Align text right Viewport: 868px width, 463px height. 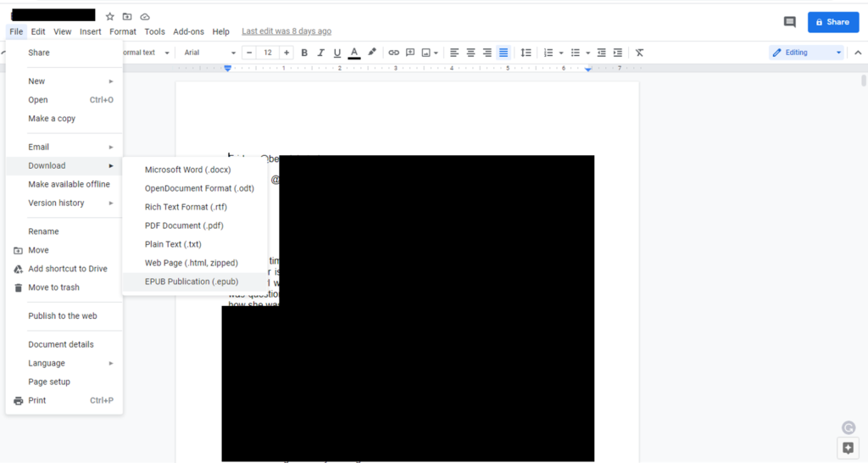[x=487, y=53]
